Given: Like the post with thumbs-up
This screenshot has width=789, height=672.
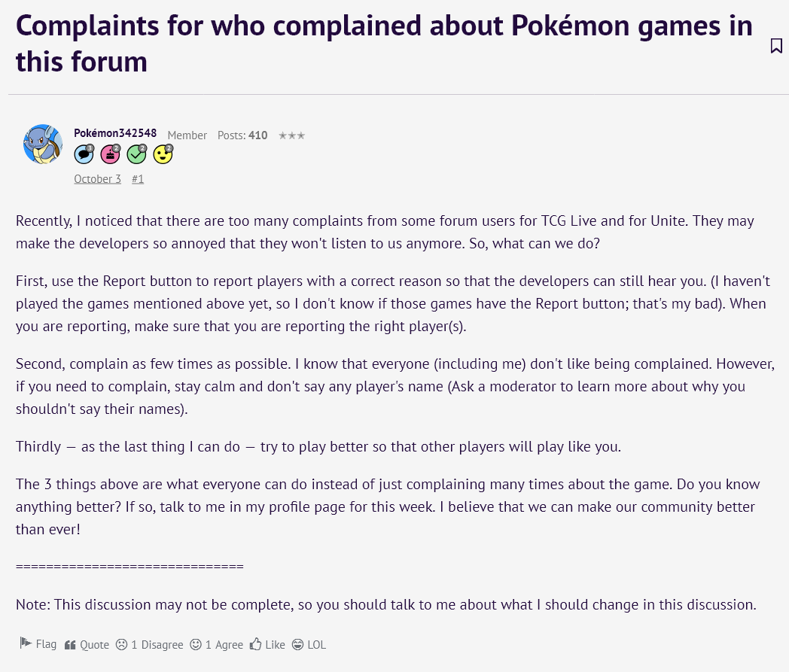Looking at the screenshot, I should tap(268, 645).
